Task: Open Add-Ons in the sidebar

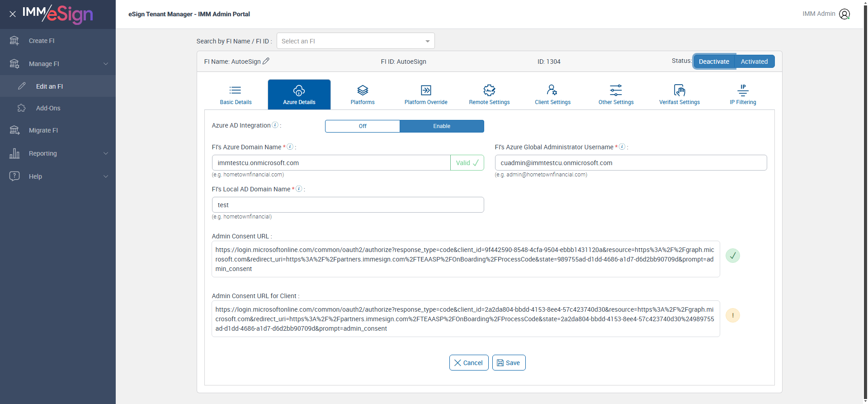Action: (x=58, y=108)
